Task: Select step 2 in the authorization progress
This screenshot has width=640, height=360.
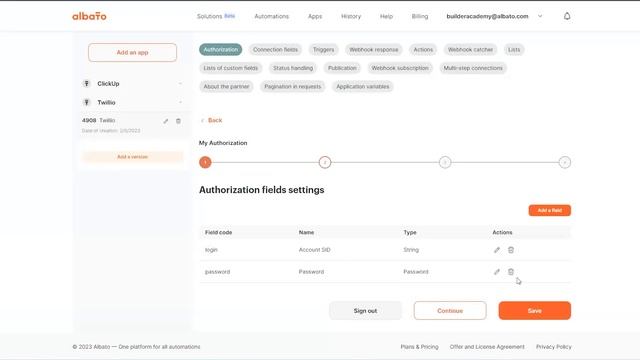Action: click(325, 162)
